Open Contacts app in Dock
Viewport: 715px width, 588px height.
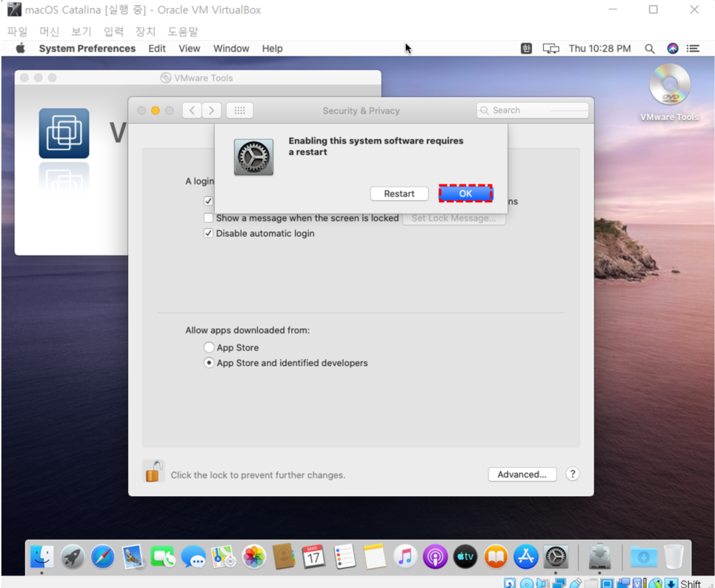[x=284, y=557]
